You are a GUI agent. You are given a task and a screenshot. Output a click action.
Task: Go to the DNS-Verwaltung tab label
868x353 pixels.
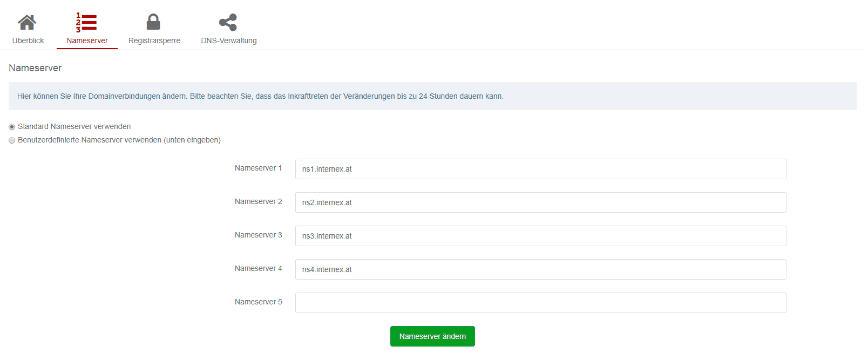pyautogui.click(x=229, y=40)
